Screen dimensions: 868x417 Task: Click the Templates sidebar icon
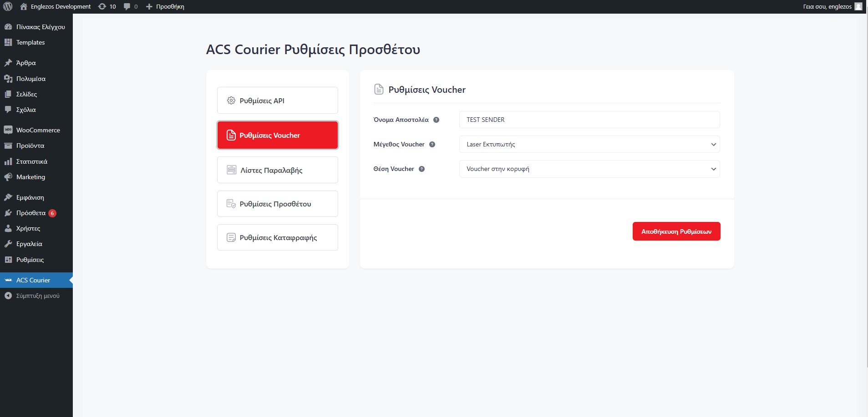pyautogui.click(x=8, y=42)
